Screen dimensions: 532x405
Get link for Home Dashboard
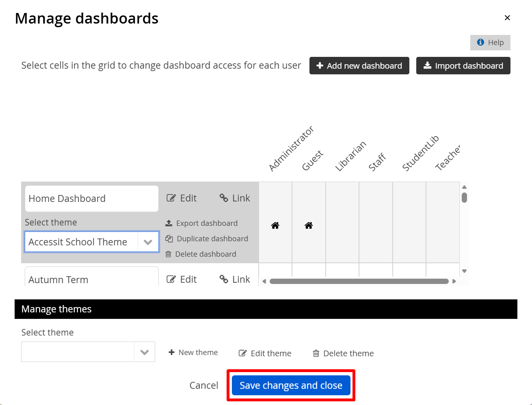coord(235,198)
